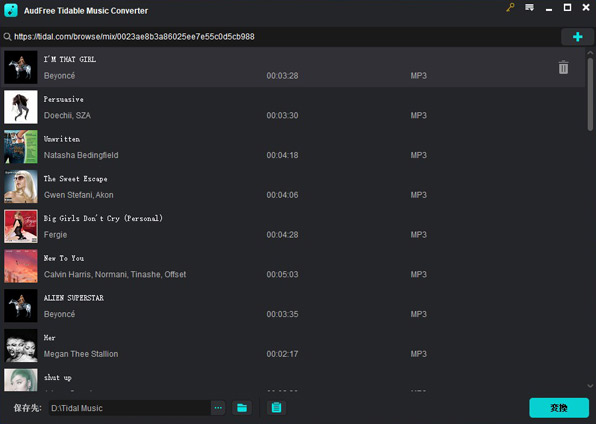The width and height of the screenshot is (596, 424).
Task: Click the 保存先 label
Action: pos(27,408)
